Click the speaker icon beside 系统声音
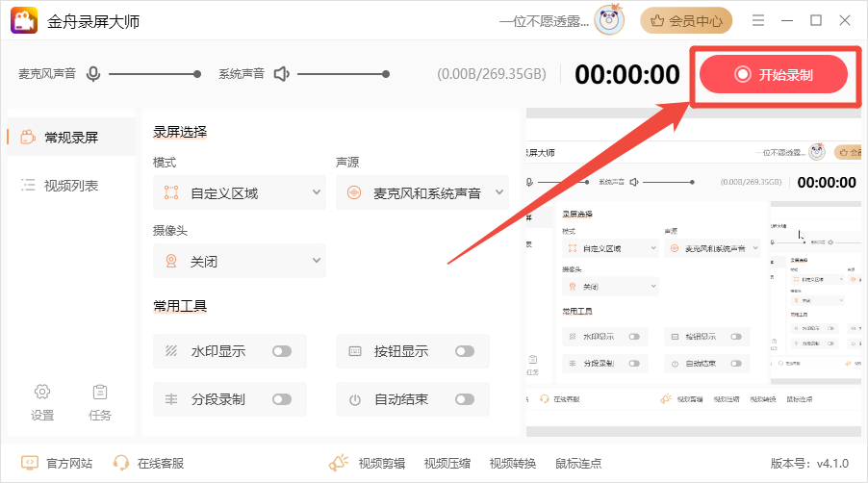Screen dimensions: 868x483 (281, 73)
